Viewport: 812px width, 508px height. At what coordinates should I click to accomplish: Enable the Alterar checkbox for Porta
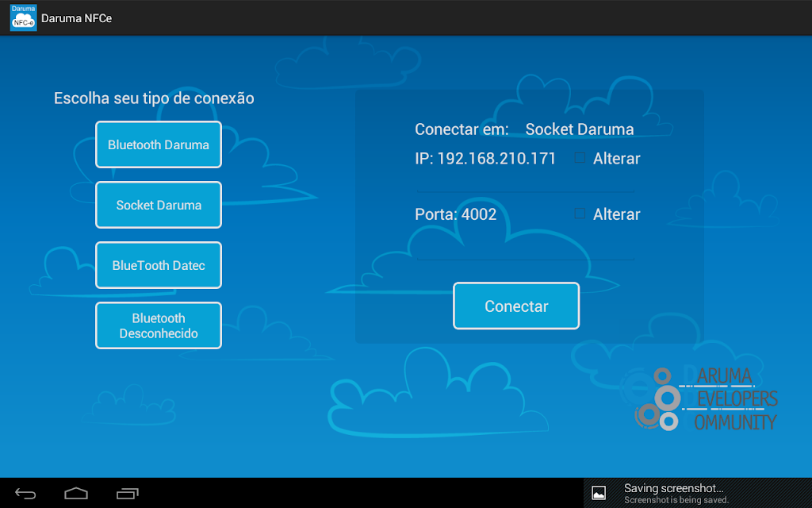(580, 214)
